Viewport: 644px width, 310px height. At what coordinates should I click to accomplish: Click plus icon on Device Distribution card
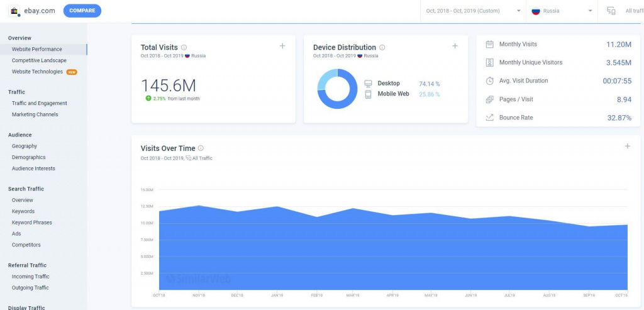coord(455,46)
